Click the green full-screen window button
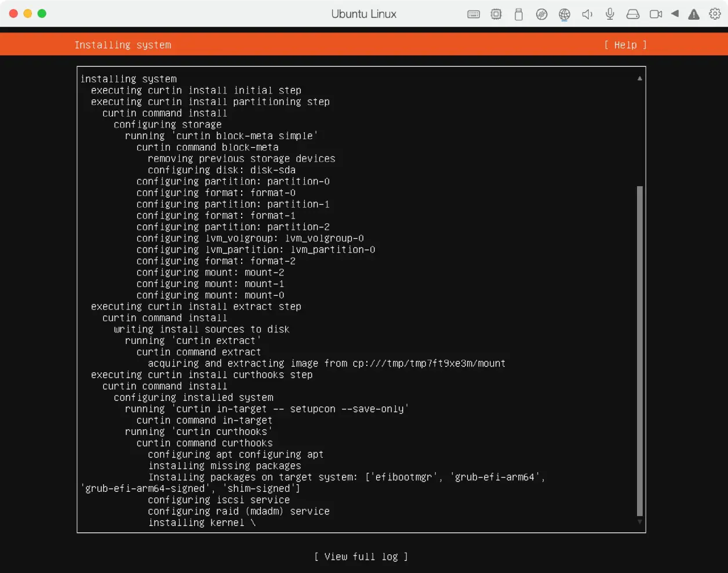Image resolution: width=728 pixels, height=573 pixels. point(42,13)
